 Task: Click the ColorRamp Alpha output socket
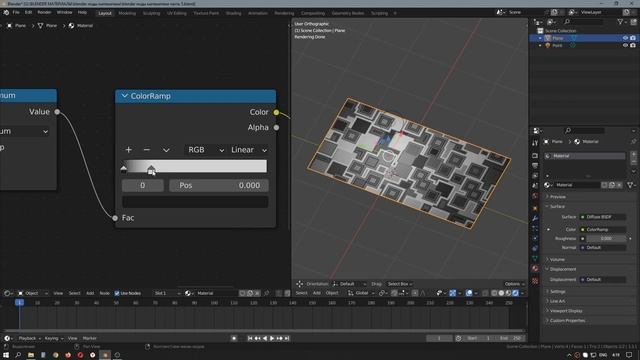276,128
